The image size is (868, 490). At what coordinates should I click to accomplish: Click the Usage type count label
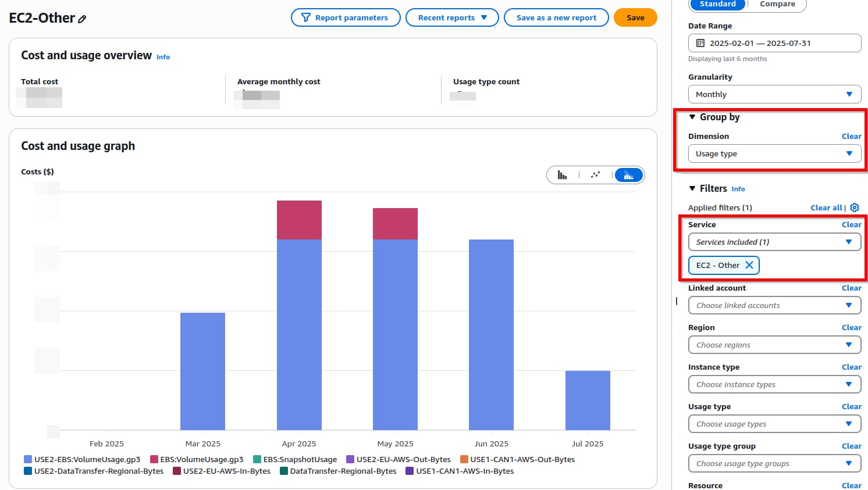click(486, 81)
